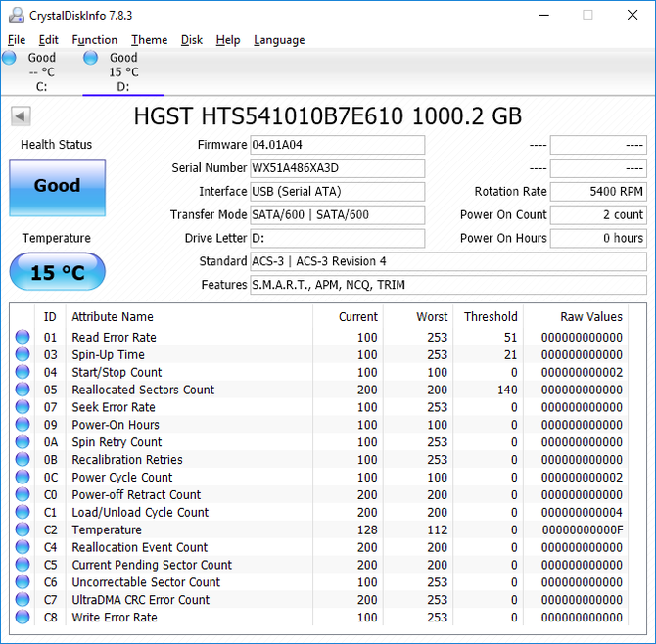656x644 pixels.
Task: Click the Interface field USB (Serial ATA)
Action: (337, 192)
